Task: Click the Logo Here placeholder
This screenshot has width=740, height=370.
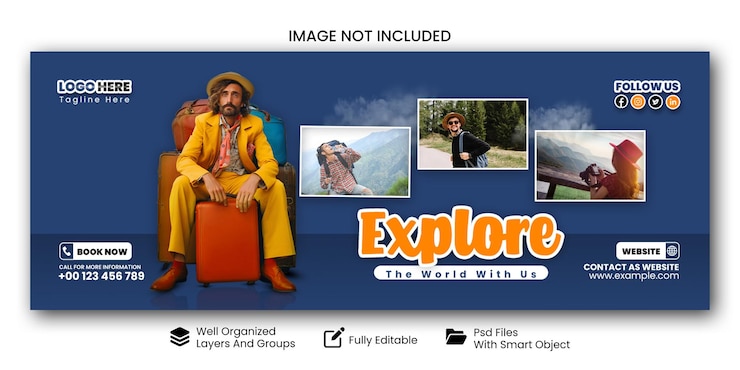Action: (94, 87)
